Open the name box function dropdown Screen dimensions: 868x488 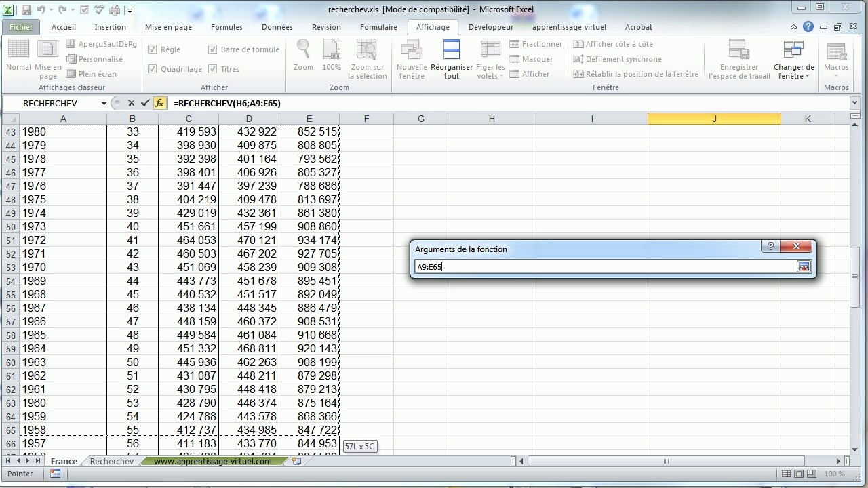tap(104, 103)
